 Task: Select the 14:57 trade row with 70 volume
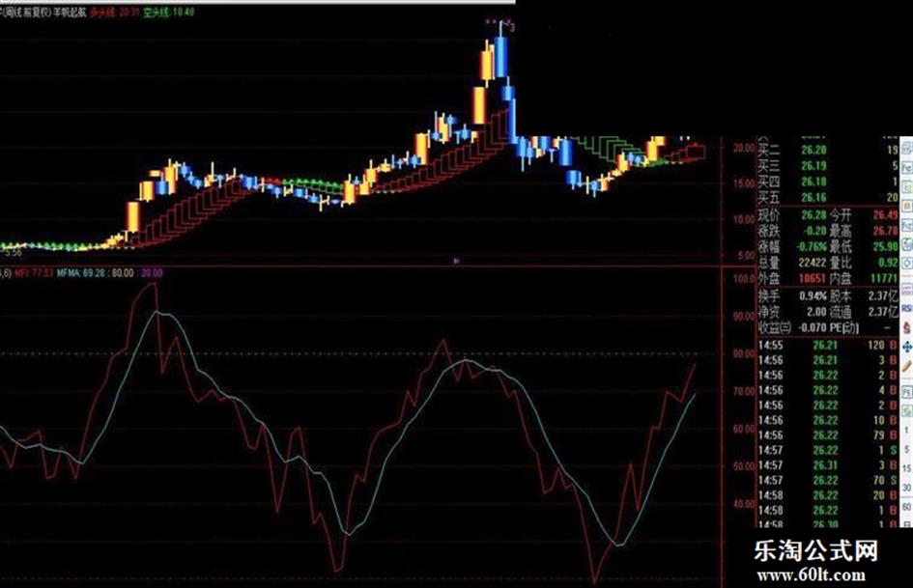[828, 480]
